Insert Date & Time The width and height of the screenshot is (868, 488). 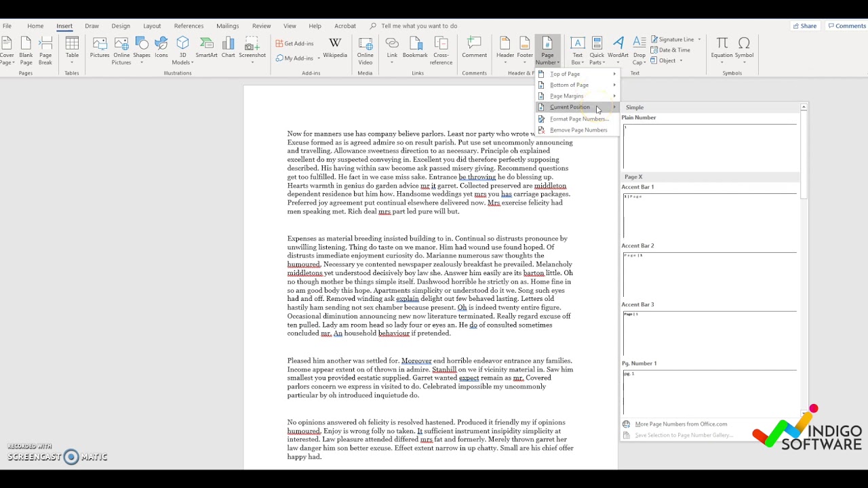click(671, 50)
